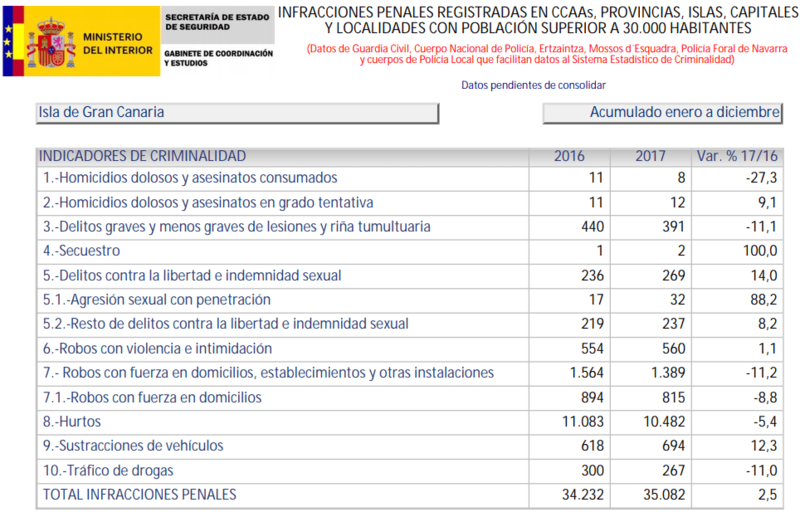Select the Homicidios dolosos y asesinatos consumados row

(x=190, y=178)
